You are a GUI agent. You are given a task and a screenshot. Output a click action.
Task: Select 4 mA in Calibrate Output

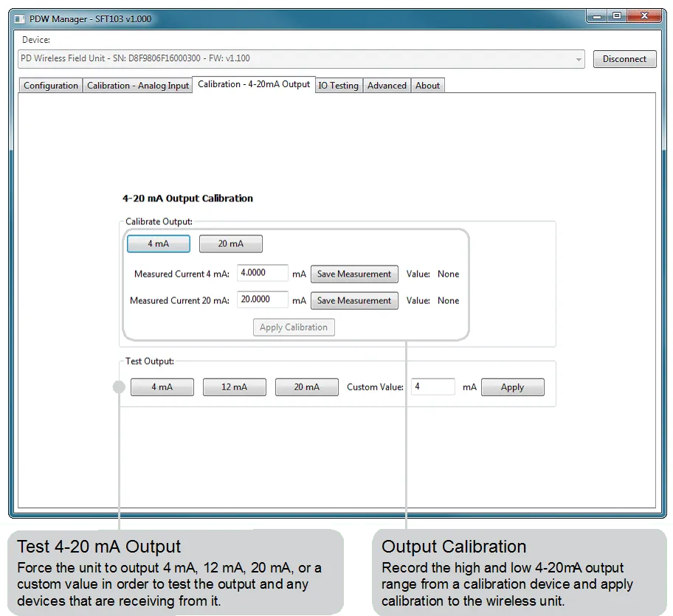(159, 243)
